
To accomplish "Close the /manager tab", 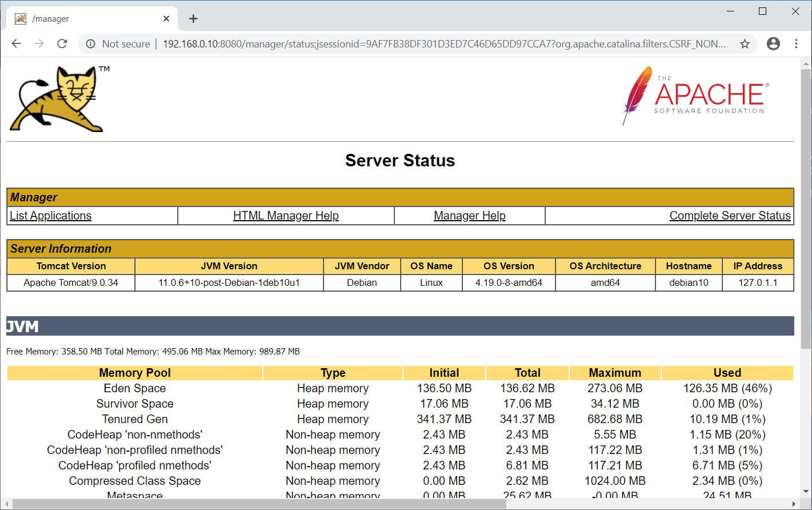I will pos(166,18).
